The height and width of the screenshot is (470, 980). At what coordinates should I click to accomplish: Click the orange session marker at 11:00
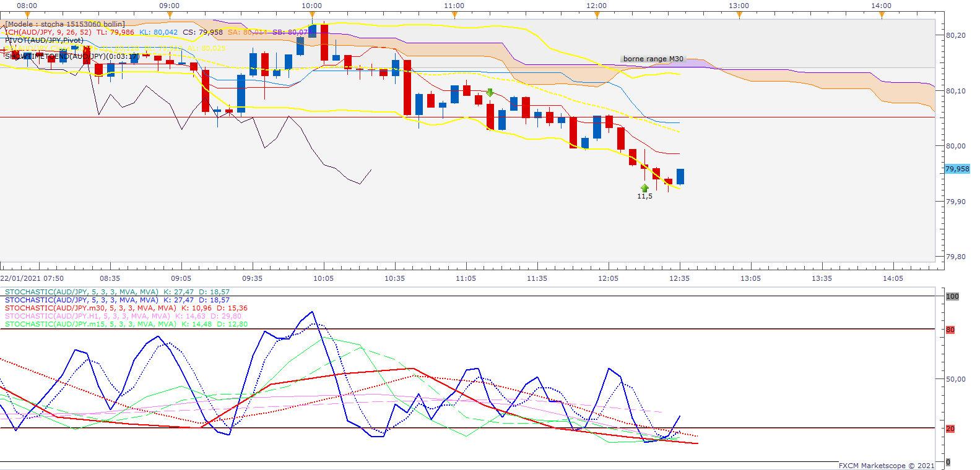click(x=454, y=15)
